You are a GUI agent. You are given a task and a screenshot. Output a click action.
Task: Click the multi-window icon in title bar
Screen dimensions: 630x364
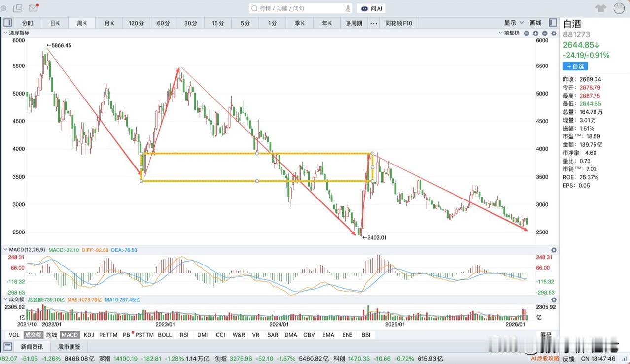pyautogui.click(x=18, y=8)
